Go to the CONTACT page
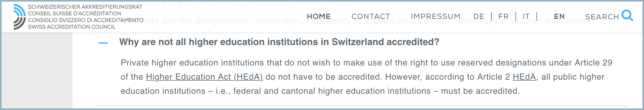This screenshot has width=644, height=110. tap(371, 16)
